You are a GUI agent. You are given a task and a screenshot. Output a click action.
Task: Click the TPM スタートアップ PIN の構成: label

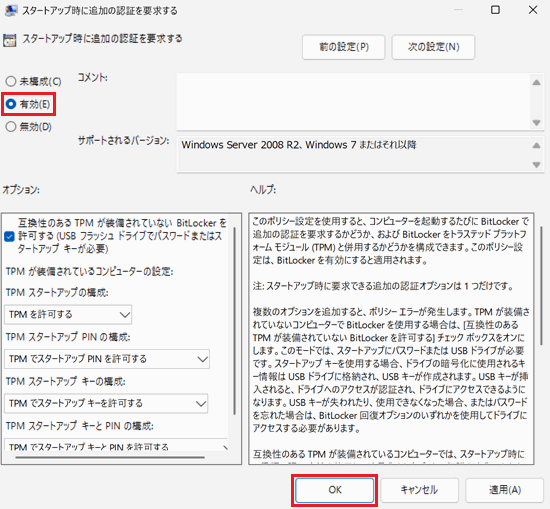coord(68,337)
